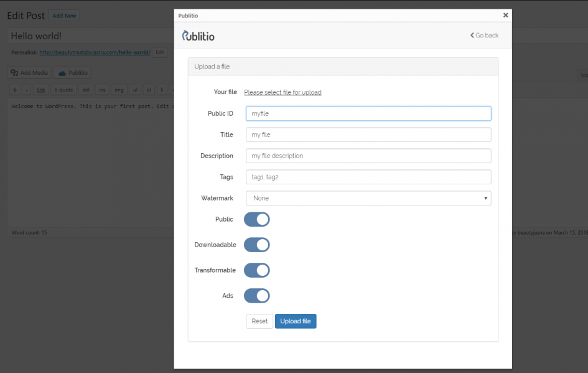Click the ul list toolbar button

(135, 90)
